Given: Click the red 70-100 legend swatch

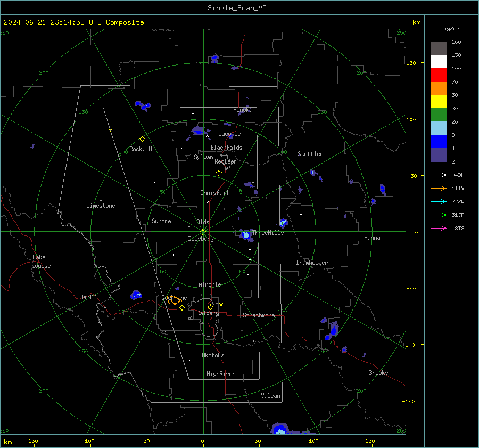Looking at the screenshot, I should pos(439,75).
